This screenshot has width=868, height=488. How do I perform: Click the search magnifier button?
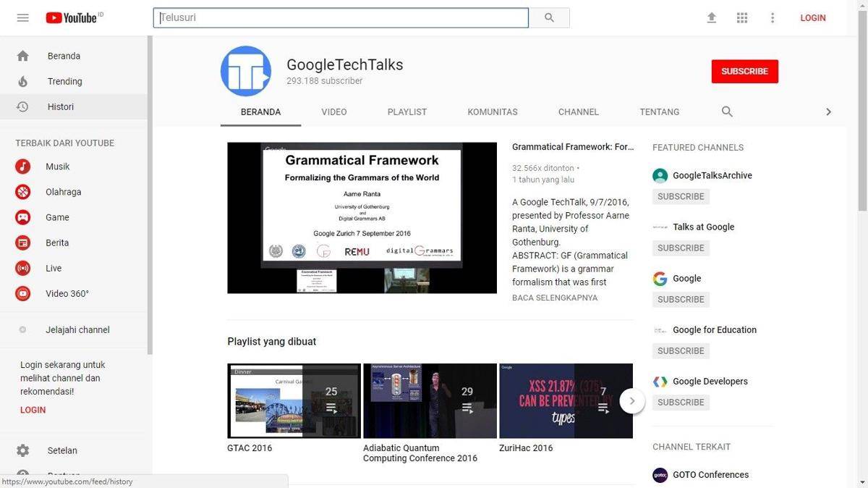click(549, 17)
